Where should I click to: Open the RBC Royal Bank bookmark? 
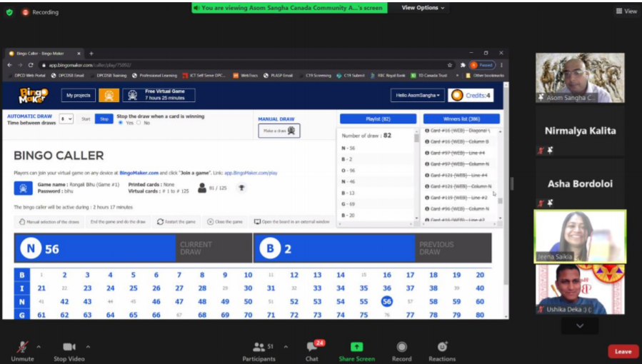[x=388, y=76]
